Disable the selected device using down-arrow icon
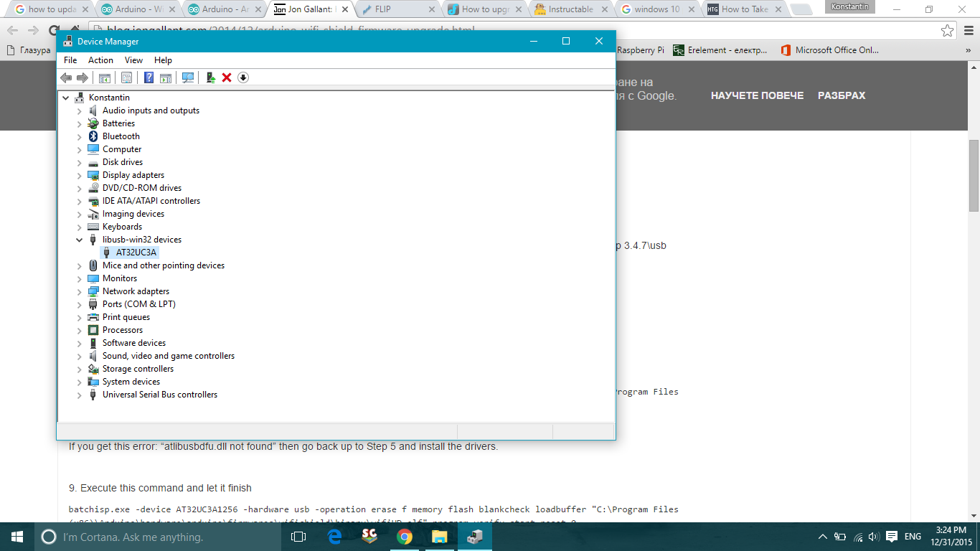This screenshot has height=551, width=980. (x=242, y=77)
